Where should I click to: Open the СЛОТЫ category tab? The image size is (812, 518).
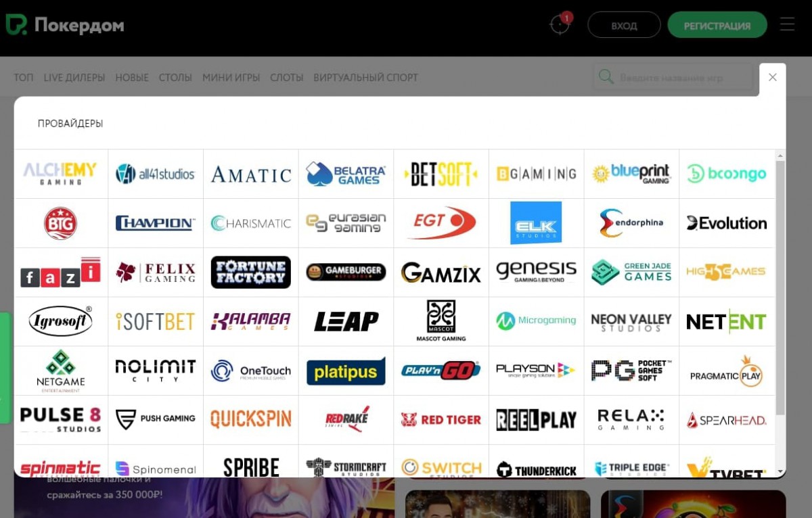coord(286,78)
